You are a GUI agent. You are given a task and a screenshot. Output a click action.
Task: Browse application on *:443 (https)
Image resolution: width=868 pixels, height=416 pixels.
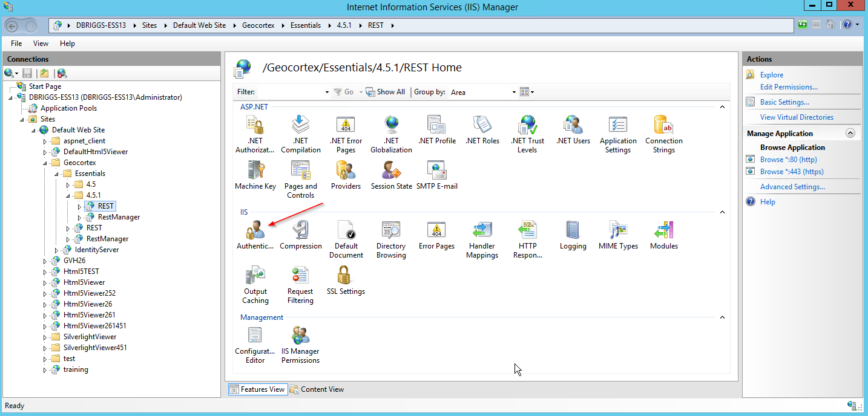pos(792,172)
